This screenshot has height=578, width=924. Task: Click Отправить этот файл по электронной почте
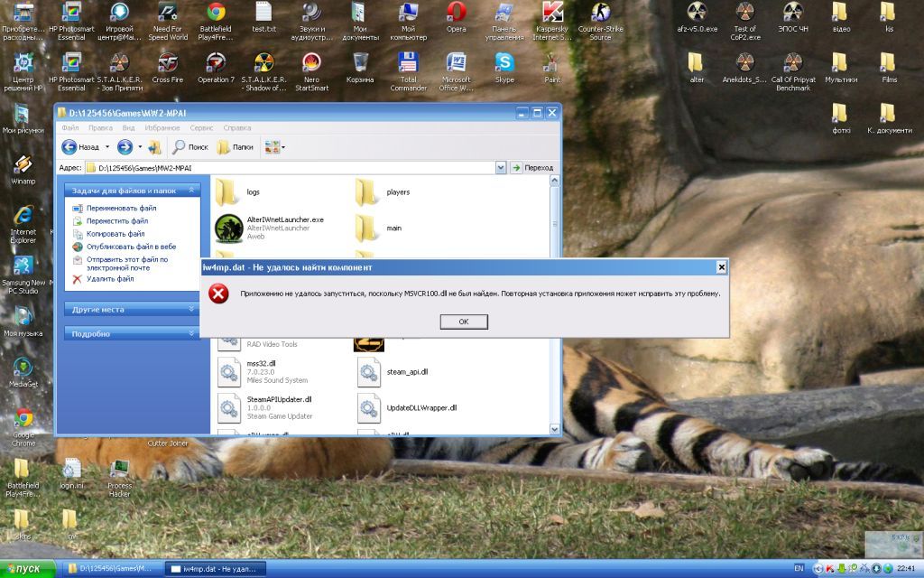127,263
